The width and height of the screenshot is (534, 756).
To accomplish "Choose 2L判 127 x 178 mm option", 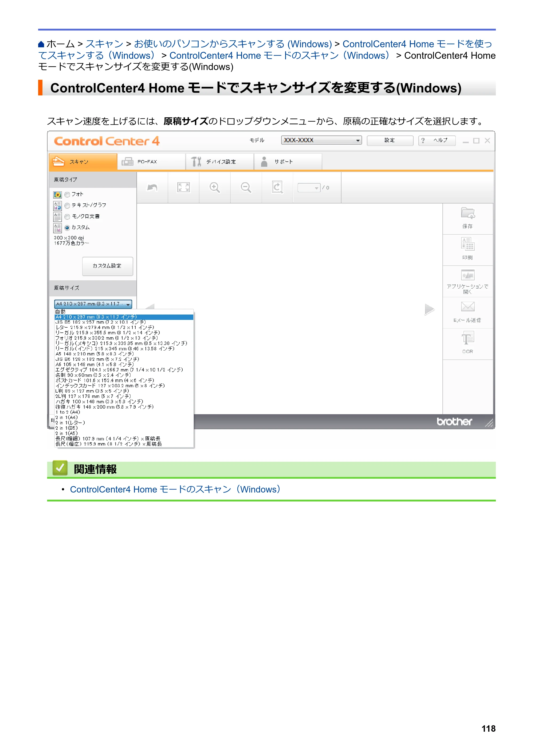I will (x=124, y=397).
